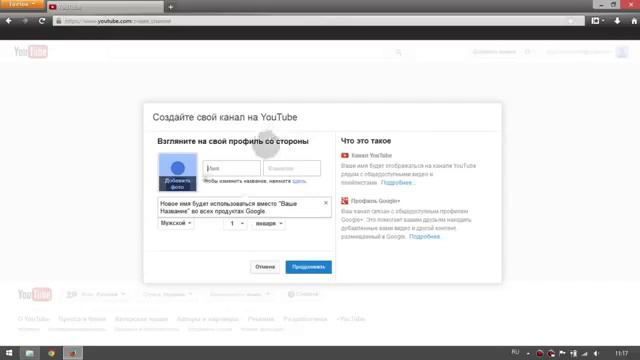Open the январь month dropdown
Screen dimensions: 640x360
click(x=269, y=224)
